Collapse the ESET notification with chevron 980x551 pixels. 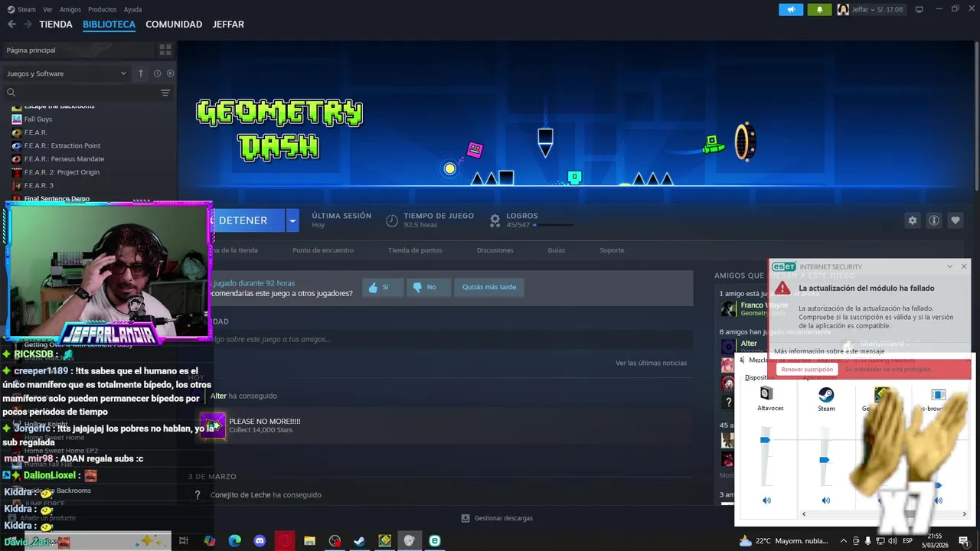[949, 266]
